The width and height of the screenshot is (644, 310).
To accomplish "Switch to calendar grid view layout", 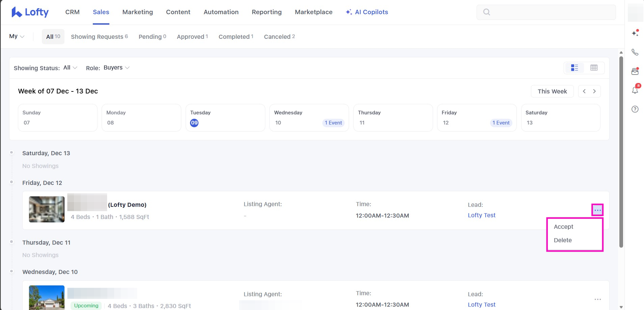I will (594, 68).
